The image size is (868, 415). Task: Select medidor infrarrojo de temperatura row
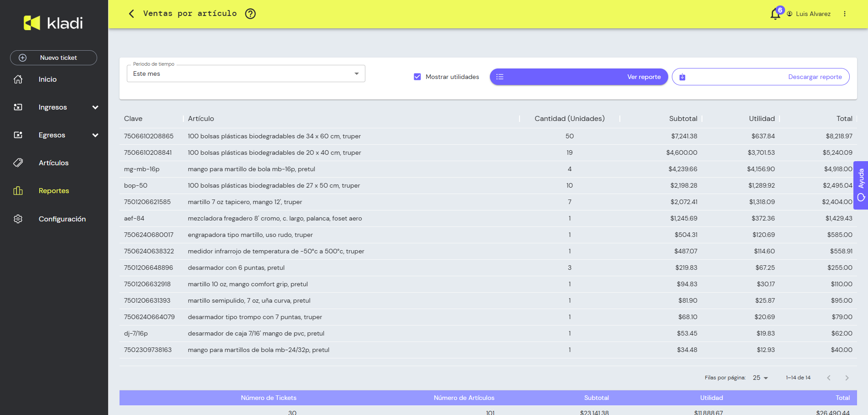[488, 251]
